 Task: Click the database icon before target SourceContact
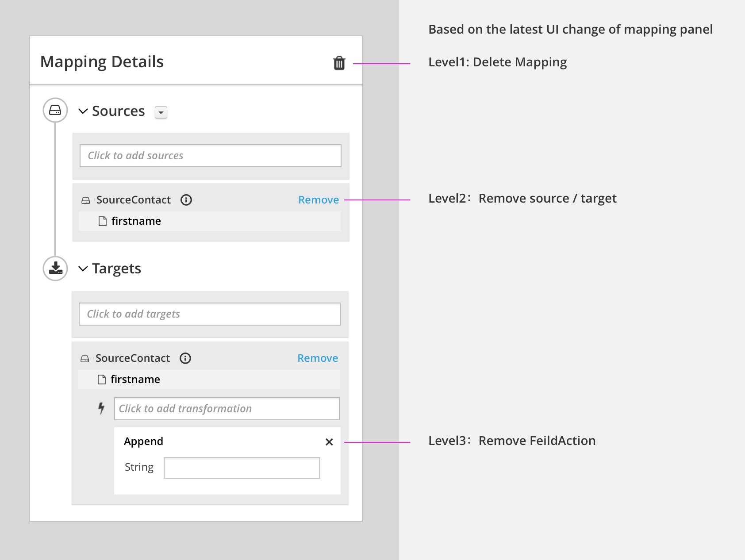pos(84,358)
